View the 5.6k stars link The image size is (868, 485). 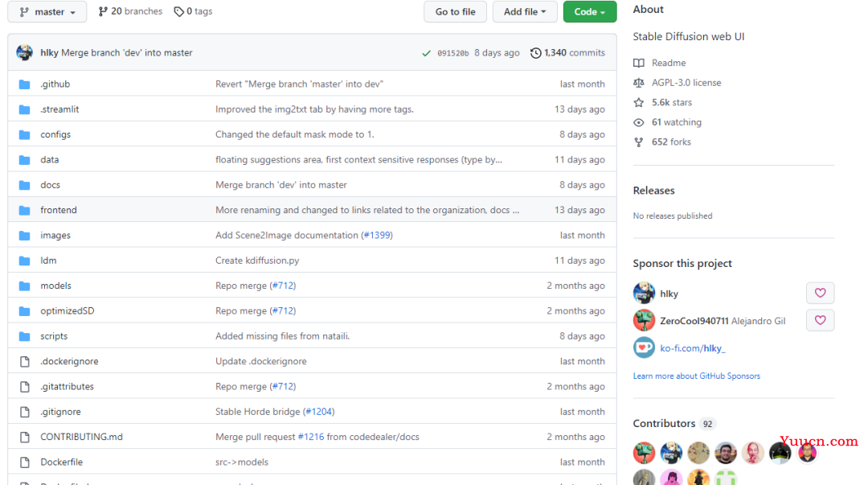coord(663,102)
